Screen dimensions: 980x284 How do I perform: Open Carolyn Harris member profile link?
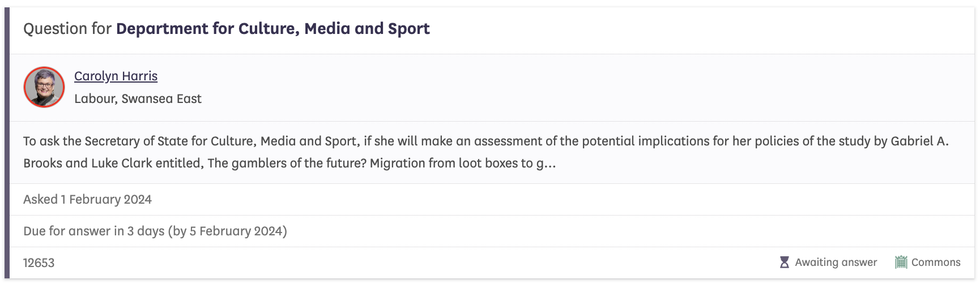coord(116,76)
